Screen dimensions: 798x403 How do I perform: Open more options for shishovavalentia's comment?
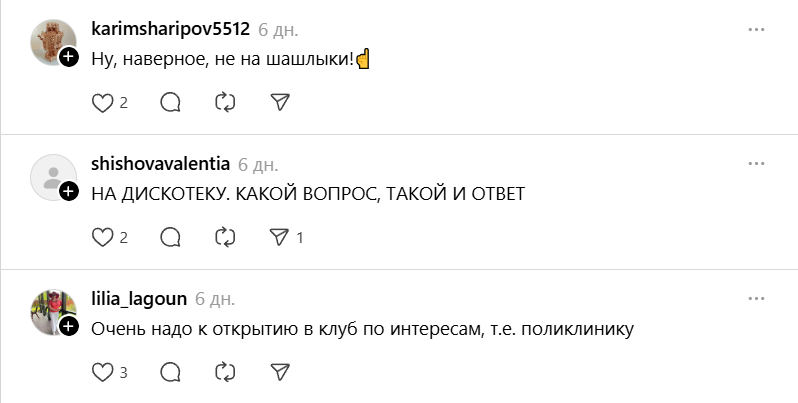click(x=755, y=164)
